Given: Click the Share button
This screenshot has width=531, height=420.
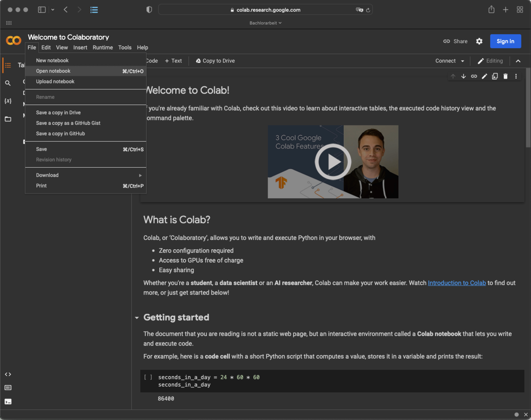Looking at the screenshot, I should coord(455,41).
